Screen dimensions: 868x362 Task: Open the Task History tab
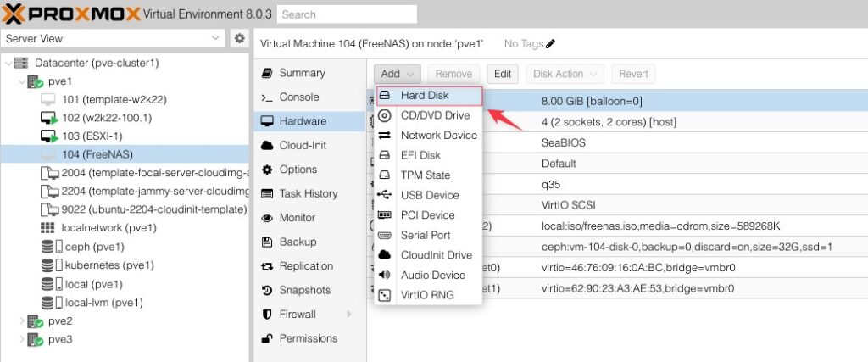309,193
